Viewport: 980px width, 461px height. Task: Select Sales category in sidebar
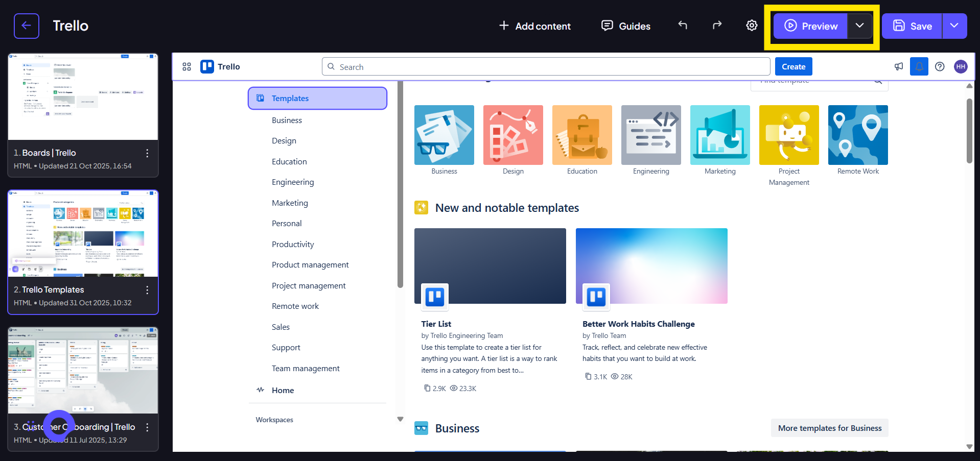point(281,327)
